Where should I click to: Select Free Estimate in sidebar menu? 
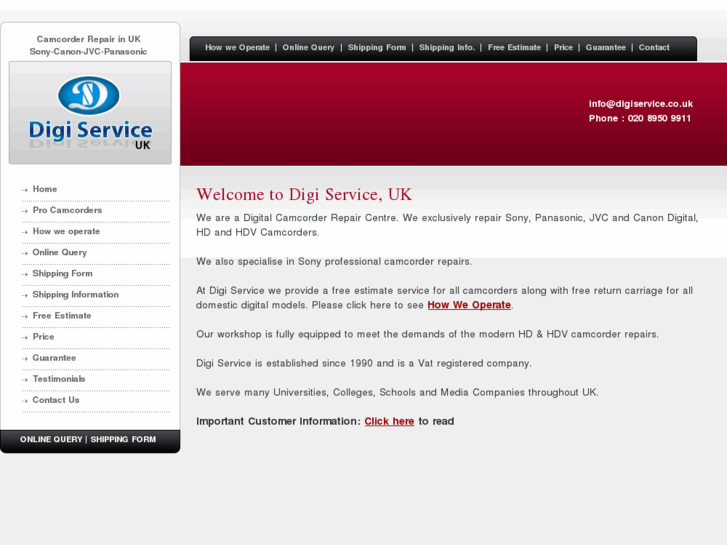62,316
